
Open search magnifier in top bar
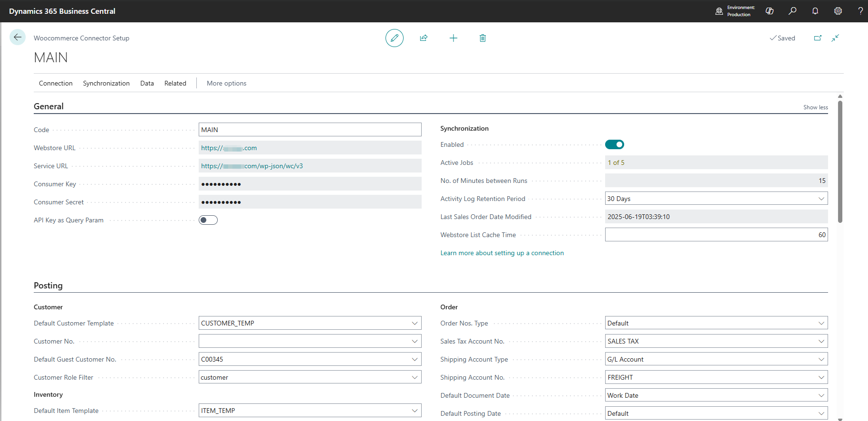[x=792, y=11]
